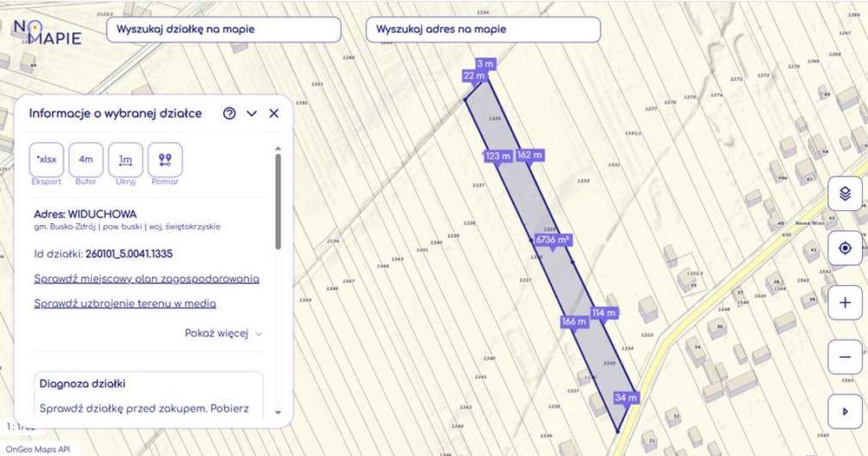This screenshot has height=456, width=868.
Task: Click the 1m Ukryj button
Action: 126,160
